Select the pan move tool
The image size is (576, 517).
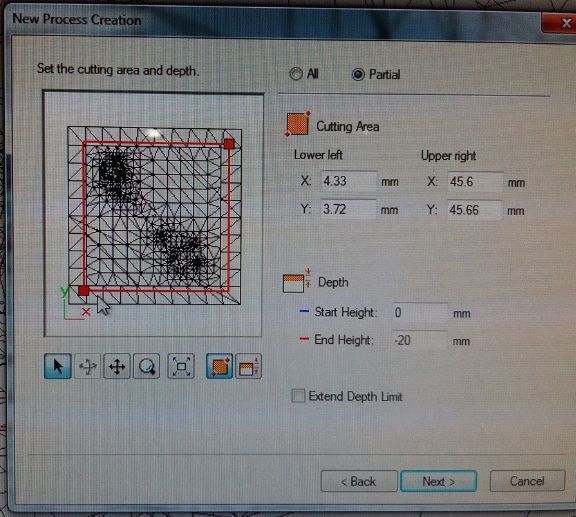117,366
